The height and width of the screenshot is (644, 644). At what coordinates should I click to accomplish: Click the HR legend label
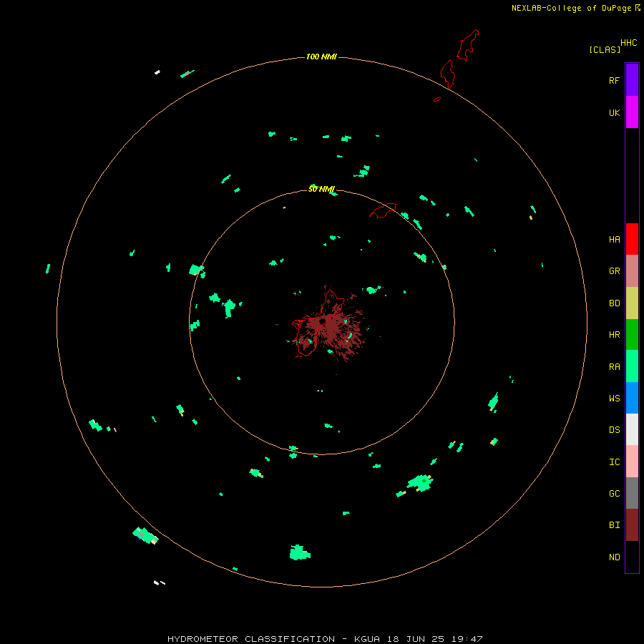tap(614, 335)
